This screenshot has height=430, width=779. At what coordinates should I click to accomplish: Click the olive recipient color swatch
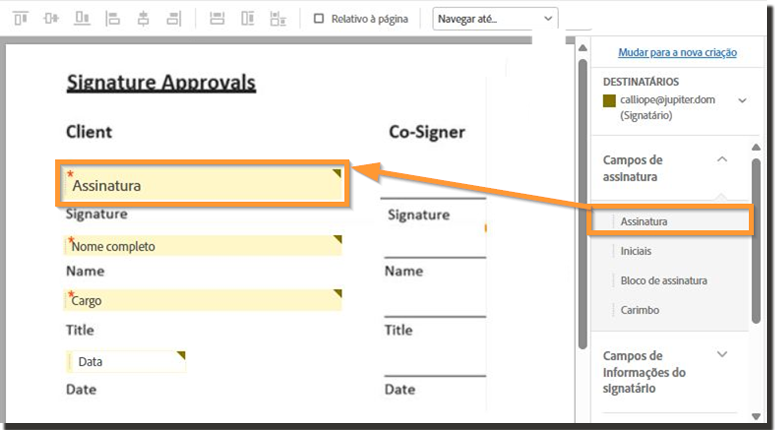609,100
